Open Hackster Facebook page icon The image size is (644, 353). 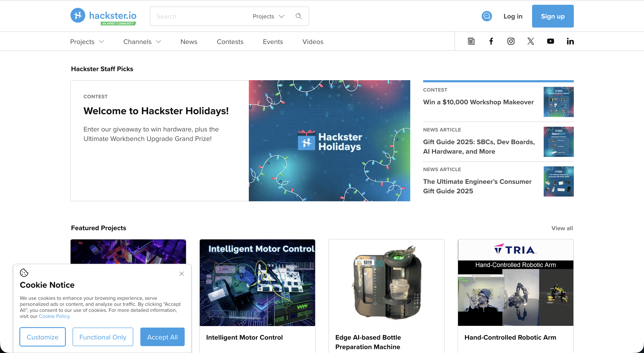[x=491, y=41]
